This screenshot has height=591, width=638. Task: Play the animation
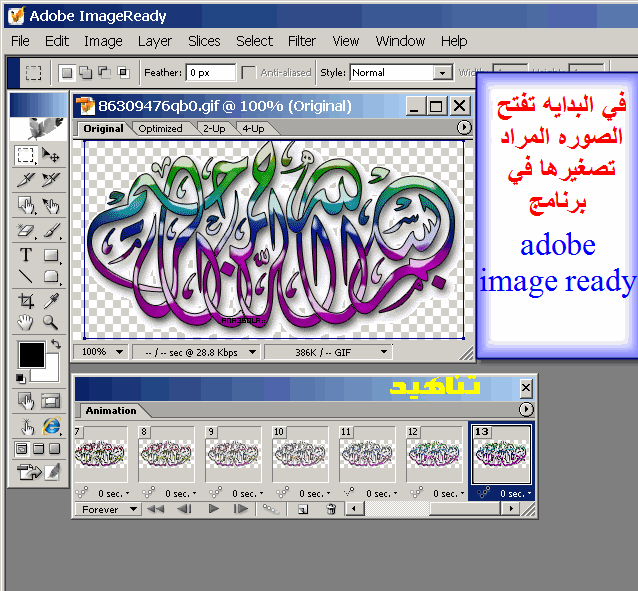click(214, 509)
